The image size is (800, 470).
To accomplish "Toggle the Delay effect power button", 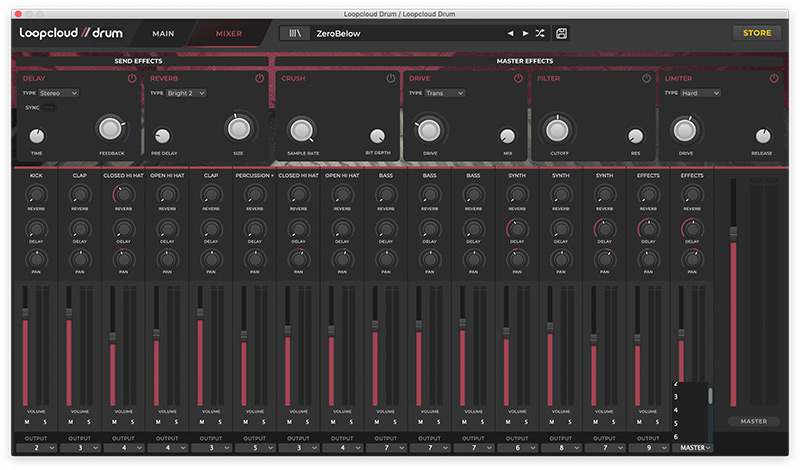I will (x=132, y=79).
